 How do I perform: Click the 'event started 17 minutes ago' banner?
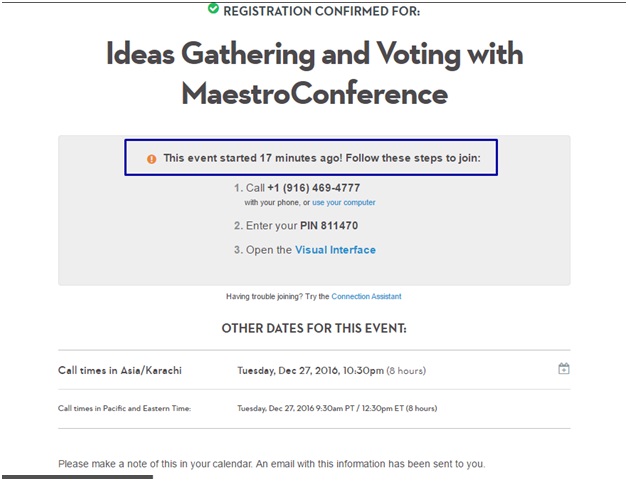pos(311,157)
